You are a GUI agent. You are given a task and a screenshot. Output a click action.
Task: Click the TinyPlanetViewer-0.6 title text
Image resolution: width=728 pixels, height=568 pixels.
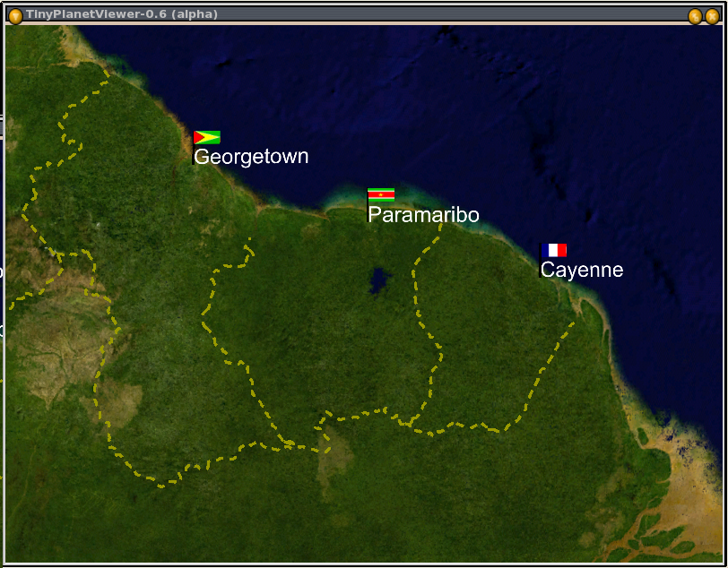[121, 14]
